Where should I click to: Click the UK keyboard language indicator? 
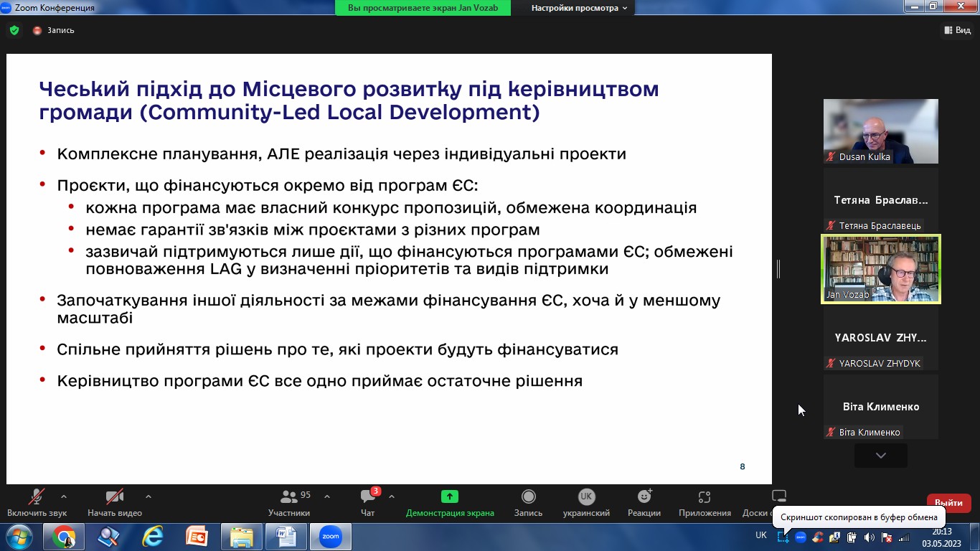[761, 535]
